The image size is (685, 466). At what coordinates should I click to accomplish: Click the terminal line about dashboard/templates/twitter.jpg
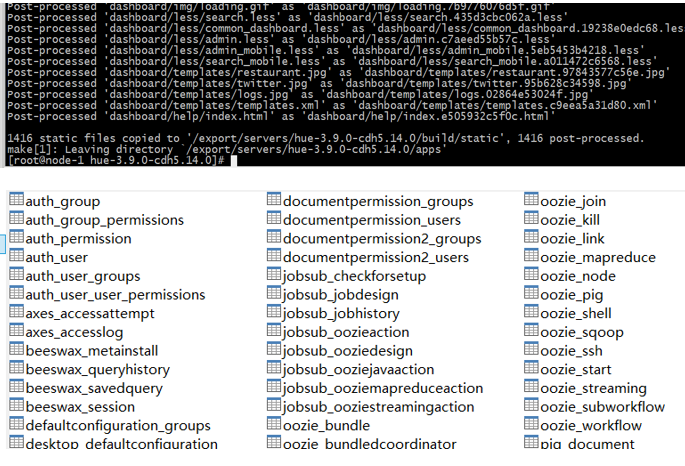319,83
